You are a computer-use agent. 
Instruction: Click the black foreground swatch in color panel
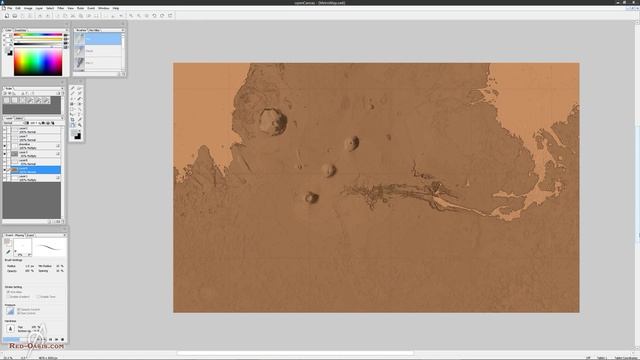pos(10,53)
